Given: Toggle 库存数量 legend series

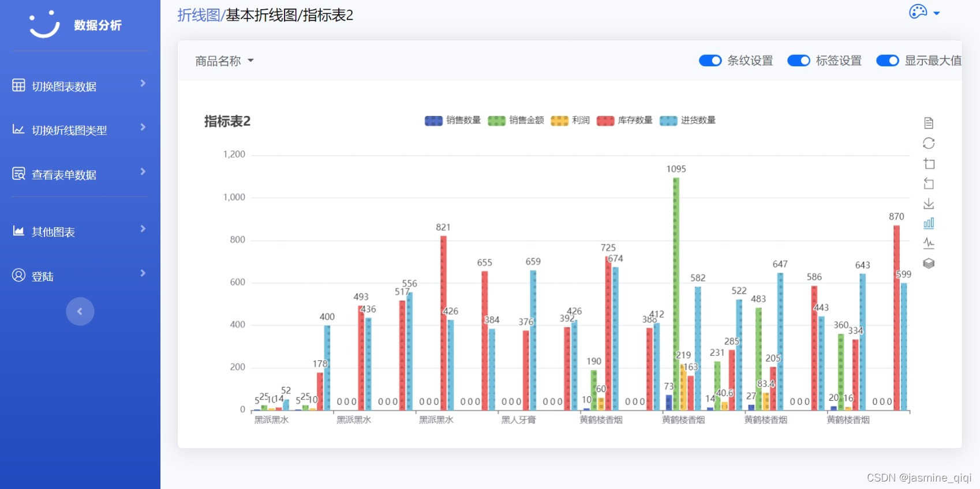Looking at the screenshot, I should point(624,120).
